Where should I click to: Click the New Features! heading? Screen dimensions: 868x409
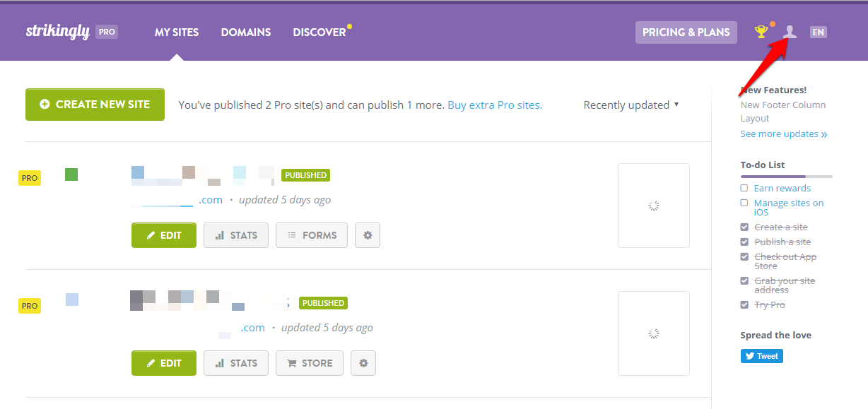tap(773, 90)
